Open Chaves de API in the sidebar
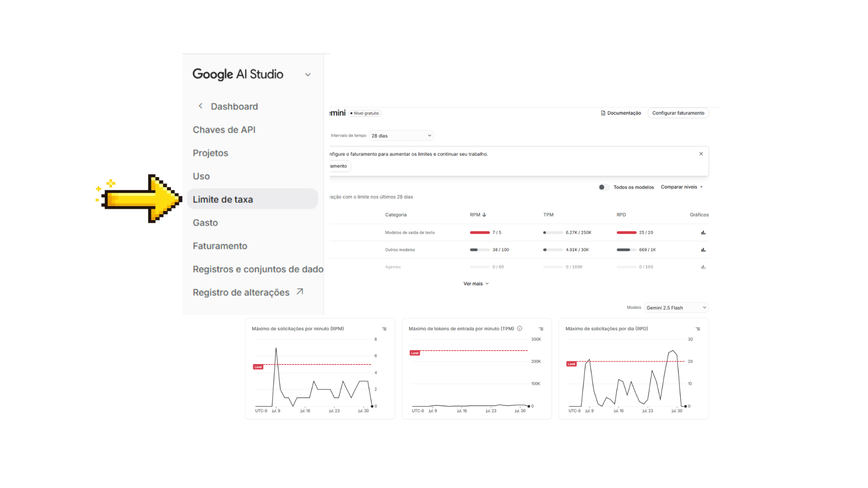 224,130
